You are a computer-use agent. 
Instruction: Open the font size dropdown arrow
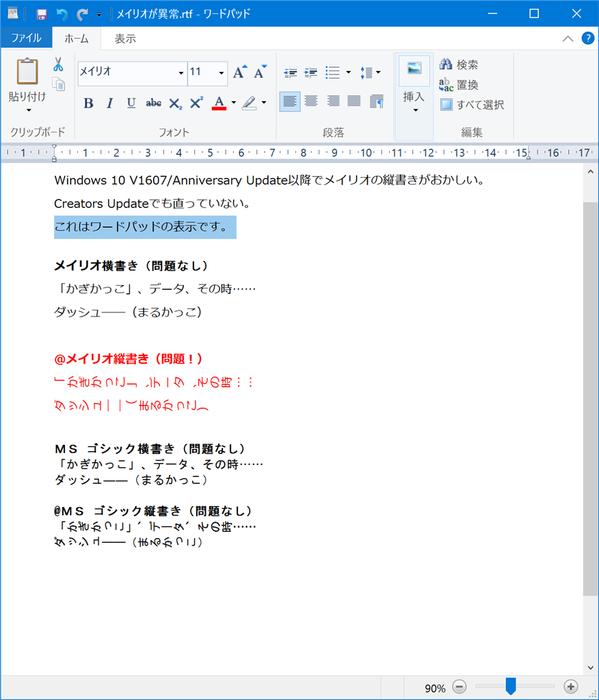point(222,72)
